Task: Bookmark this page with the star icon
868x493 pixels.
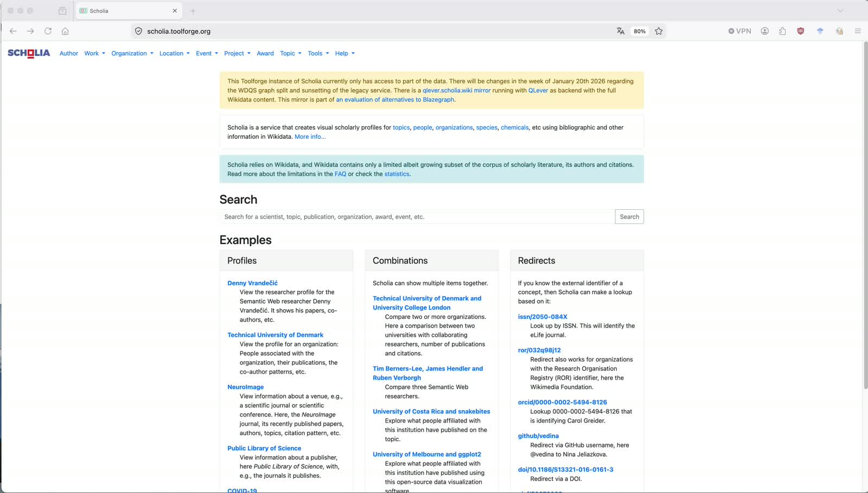Action: coord(659,31)
